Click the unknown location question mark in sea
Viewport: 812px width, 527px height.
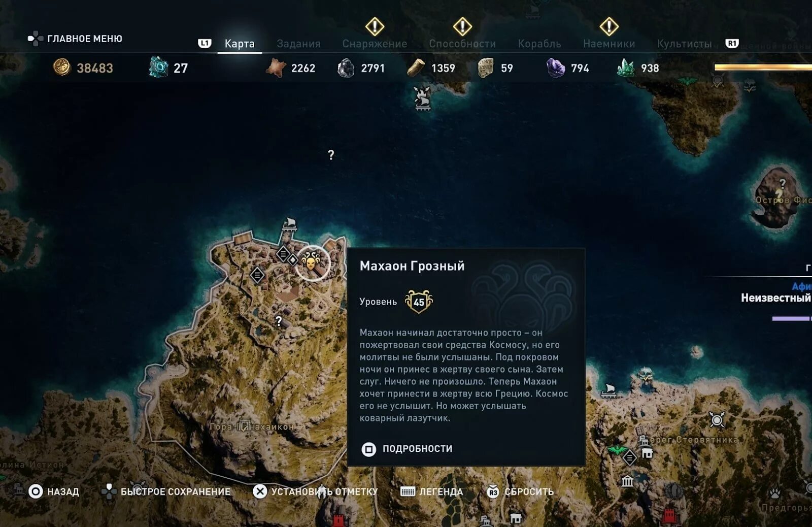coord(331,155)
